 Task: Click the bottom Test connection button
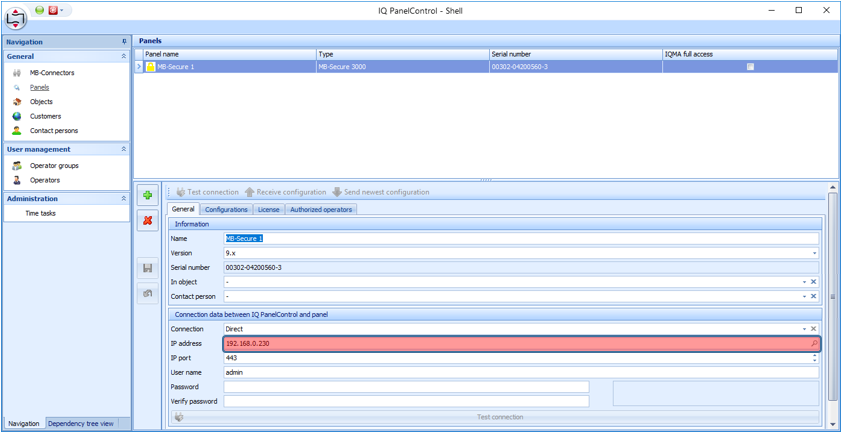[x=495, y=417]
